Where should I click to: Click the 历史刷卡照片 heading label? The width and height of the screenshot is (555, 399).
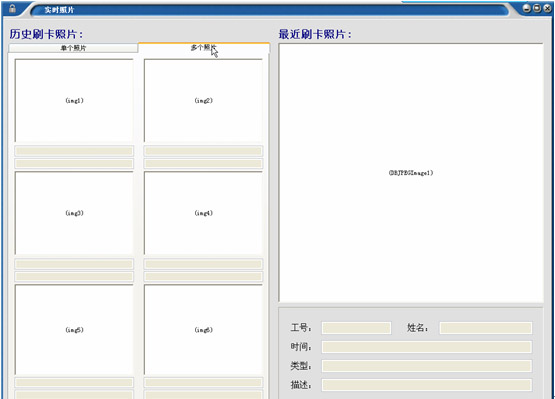point(46,34)
